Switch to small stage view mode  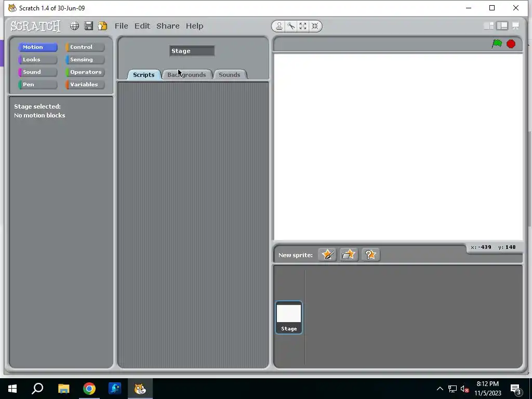[x=488, y=26]
